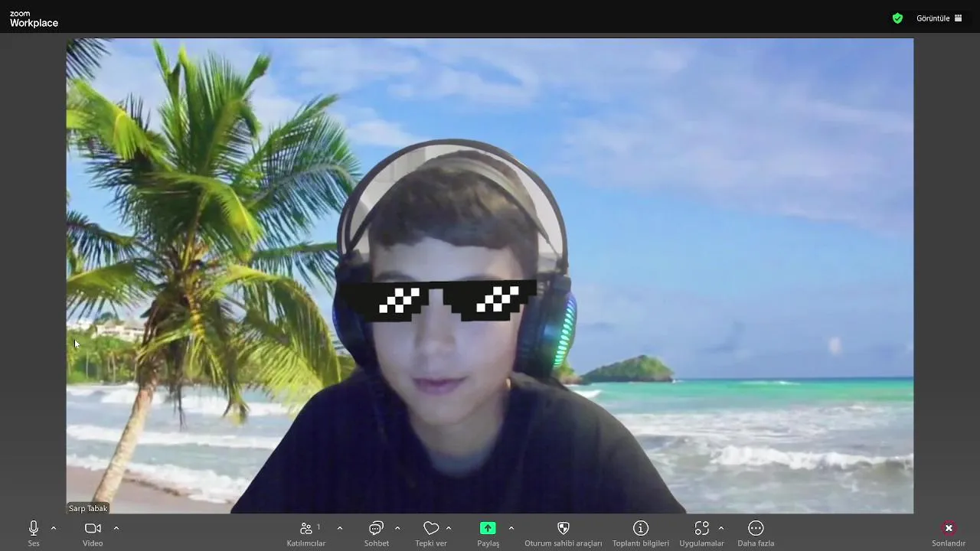Open the Sohbet chat panel
This screenshot has height=551, width=980.
(376, 533)
